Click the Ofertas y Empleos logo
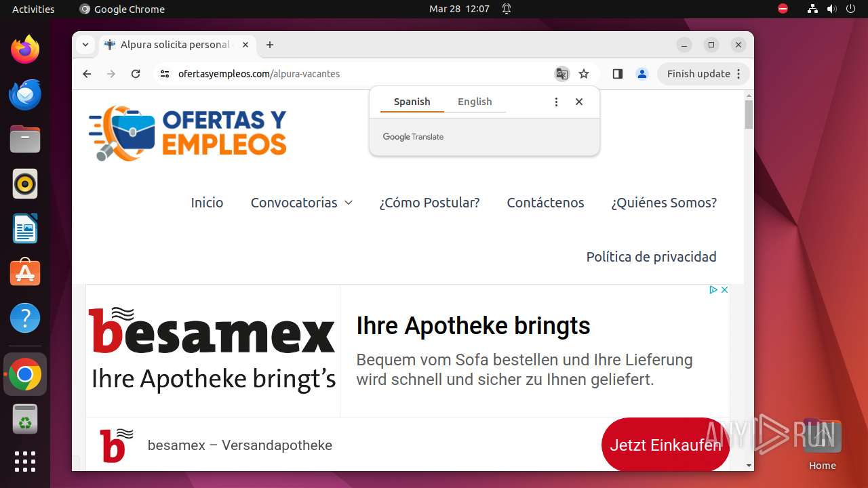Screen dimensions: 868x488 tap(188, 134)
